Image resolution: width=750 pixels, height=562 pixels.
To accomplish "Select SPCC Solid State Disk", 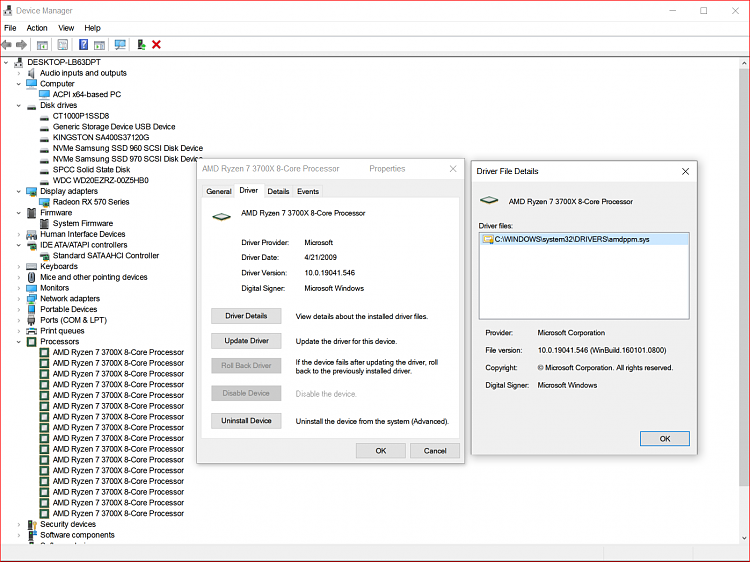I will (91, 170).
